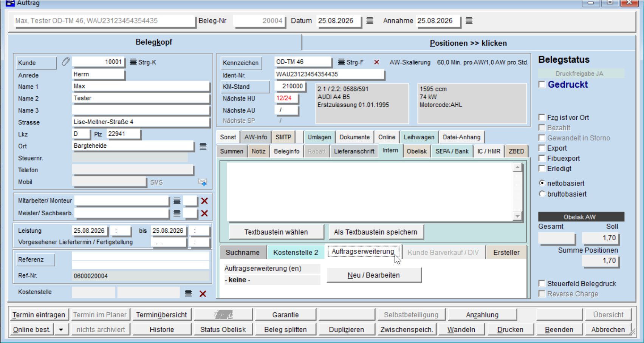Open the Datum calendar list icon

(370, 21)
